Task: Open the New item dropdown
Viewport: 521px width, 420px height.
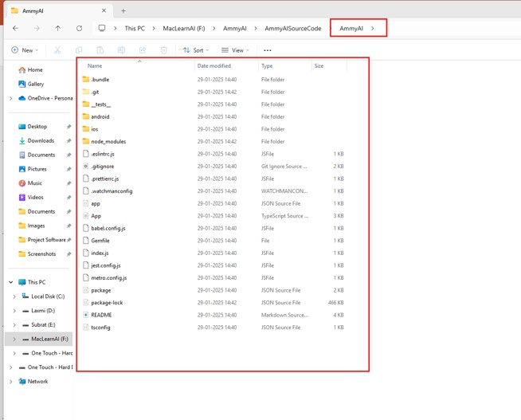Action: pos(25,50)
